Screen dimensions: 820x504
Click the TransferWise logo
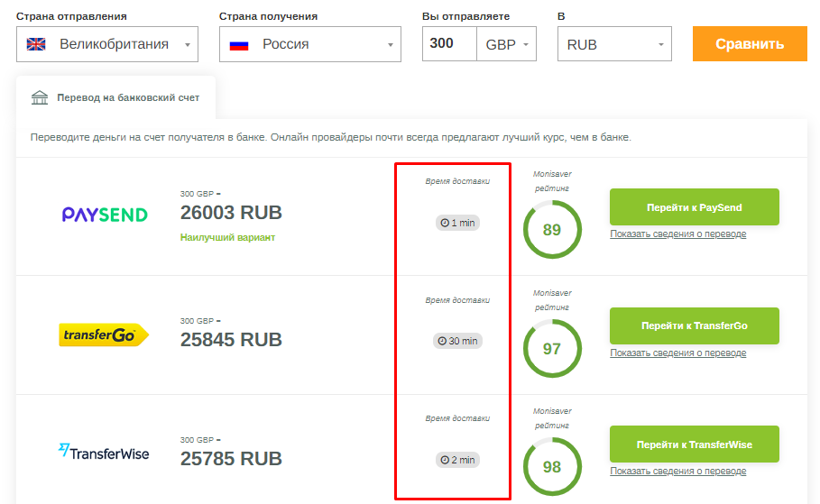point(104,452)
